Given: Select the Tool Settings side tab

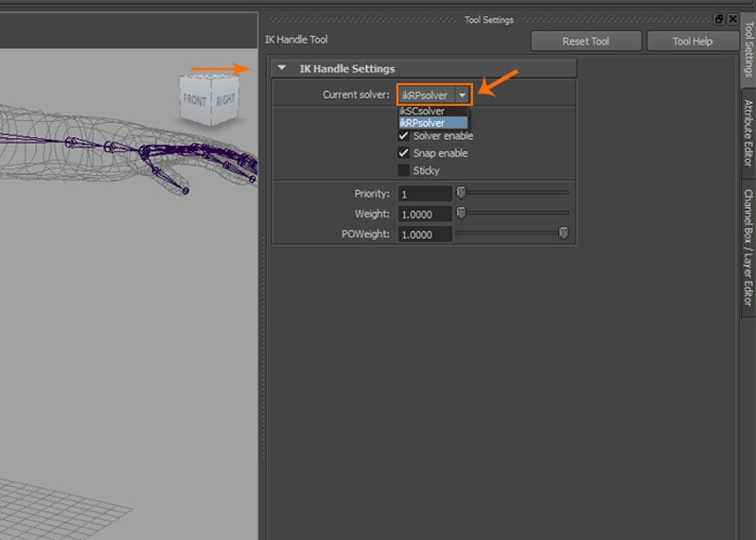Looking at the screenshot, I should 747,48.
